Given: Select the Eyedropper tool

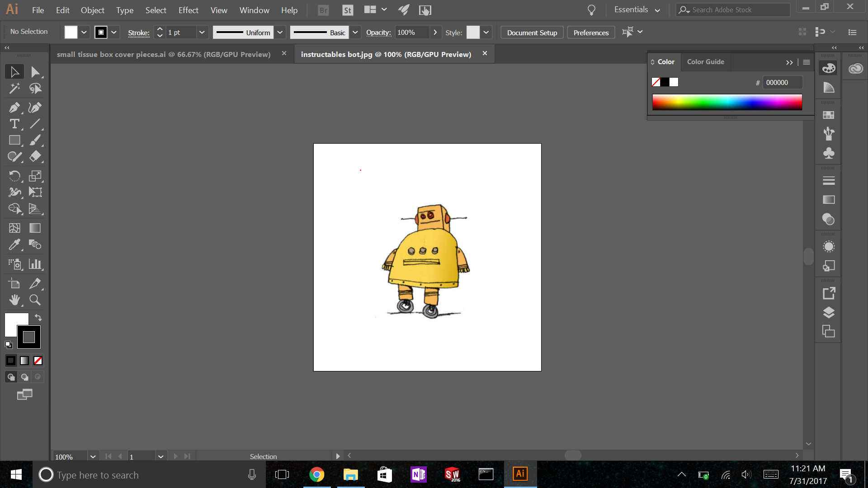Looking at the screenshot, I should tap(14, 244).
